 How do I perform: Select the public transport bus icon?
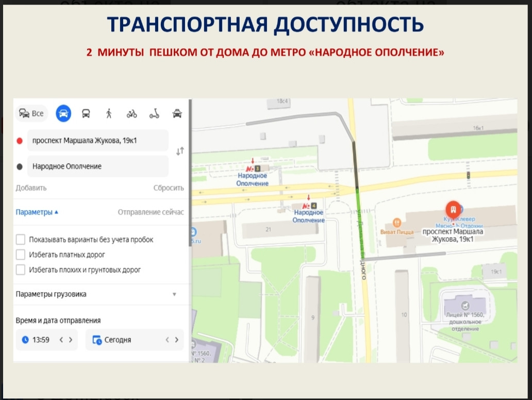[x=86, y=113]
